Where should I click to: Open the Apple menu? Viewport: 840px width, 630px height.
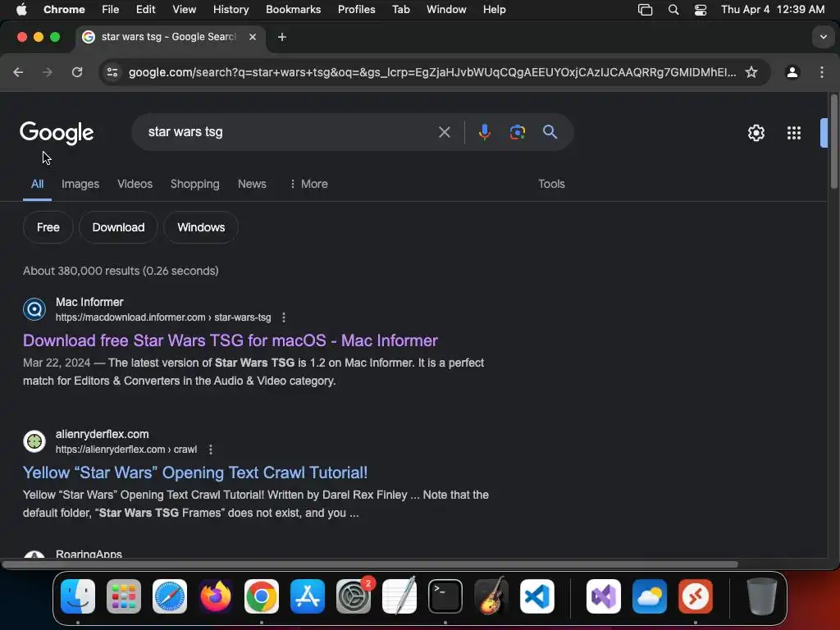tap(21, 10)
